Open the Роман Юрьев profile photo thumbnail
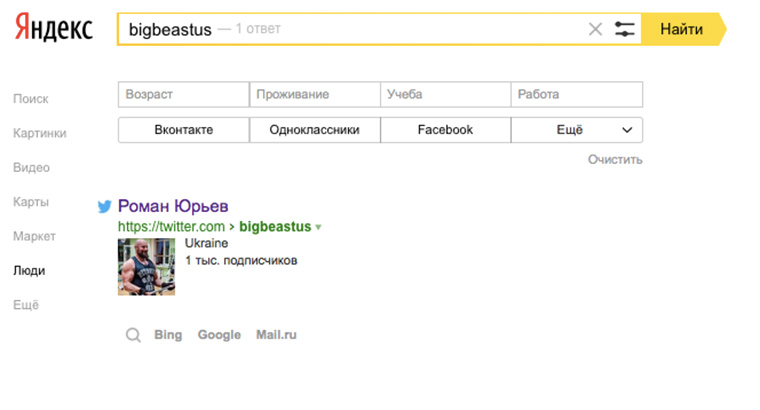Screen dimensions: 760x410 coord(146,266)
